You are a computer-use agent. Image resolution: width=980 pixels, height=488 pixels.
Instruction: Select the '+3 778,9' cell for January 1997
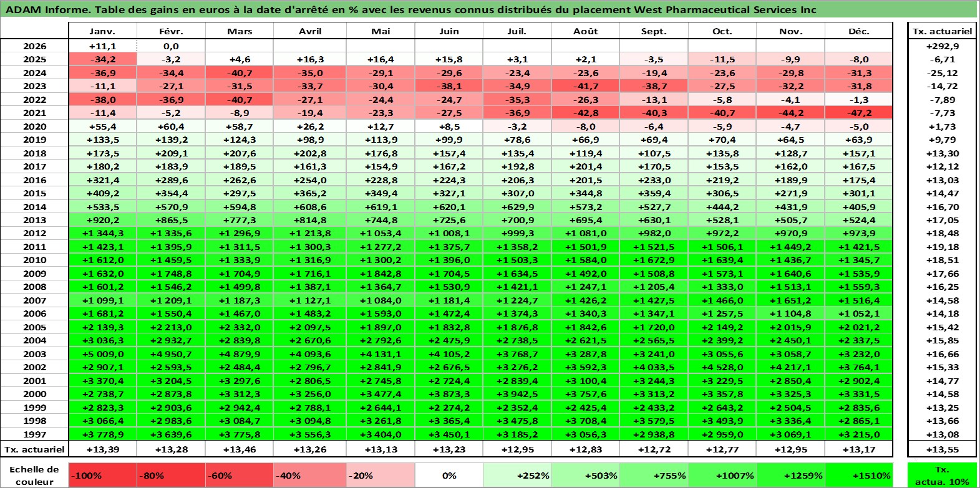tap(102, 434)
